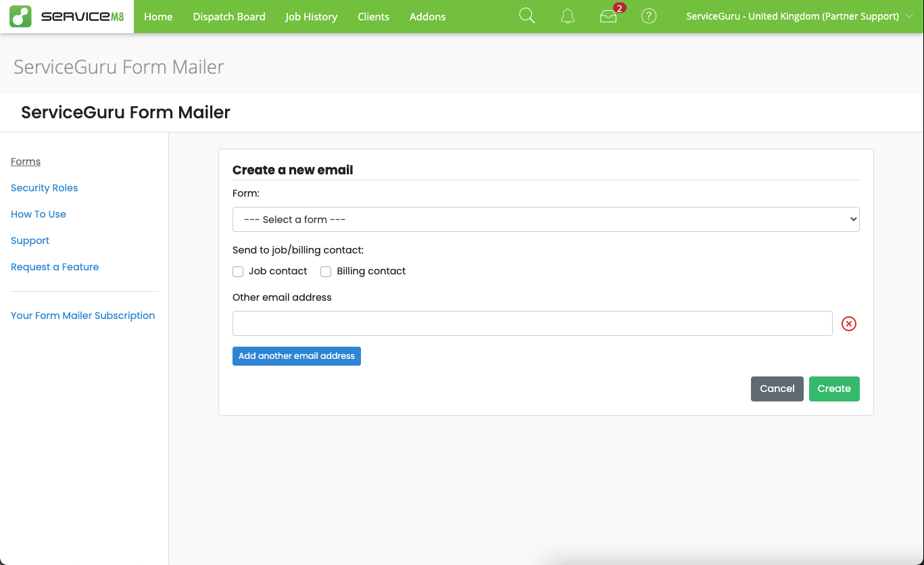Tick the Billing contact checkbox
Screen dimensions: 924x565
(x=326, y=272)
